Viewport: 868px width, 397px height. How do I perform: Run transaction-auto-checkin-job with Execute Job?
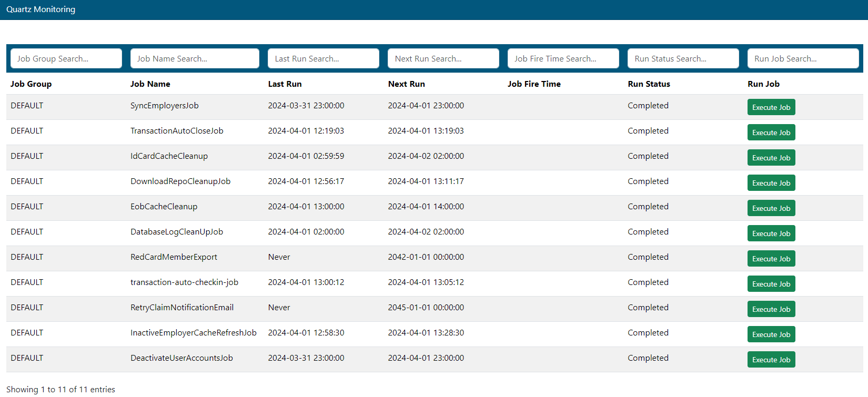[771, 284]
